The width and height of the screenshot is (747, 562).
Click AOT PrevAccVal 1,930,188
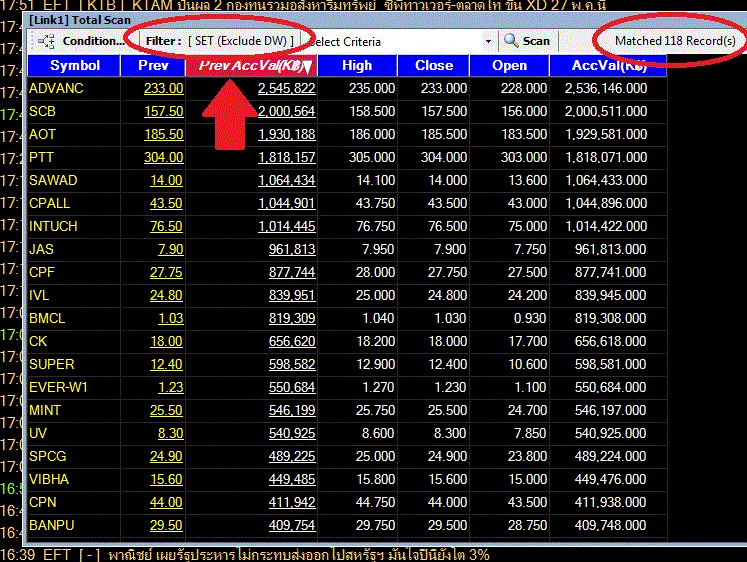tap(286, 134)
